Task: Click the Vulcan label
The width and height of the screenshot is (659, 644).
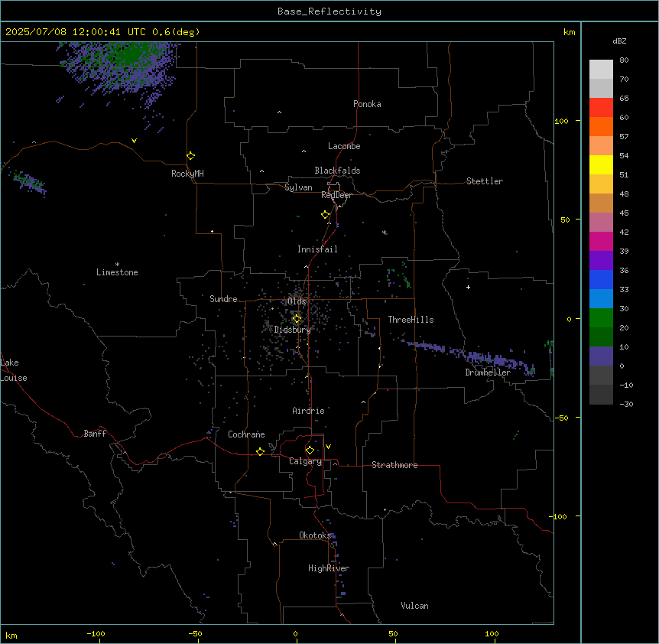Action: coord(414,606)
